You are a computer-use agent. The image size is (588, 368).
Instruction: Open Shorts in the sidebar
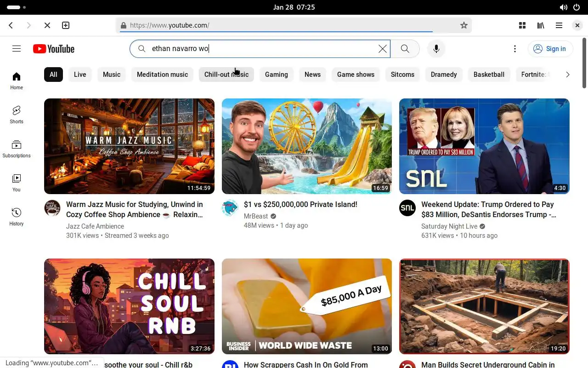17,115
